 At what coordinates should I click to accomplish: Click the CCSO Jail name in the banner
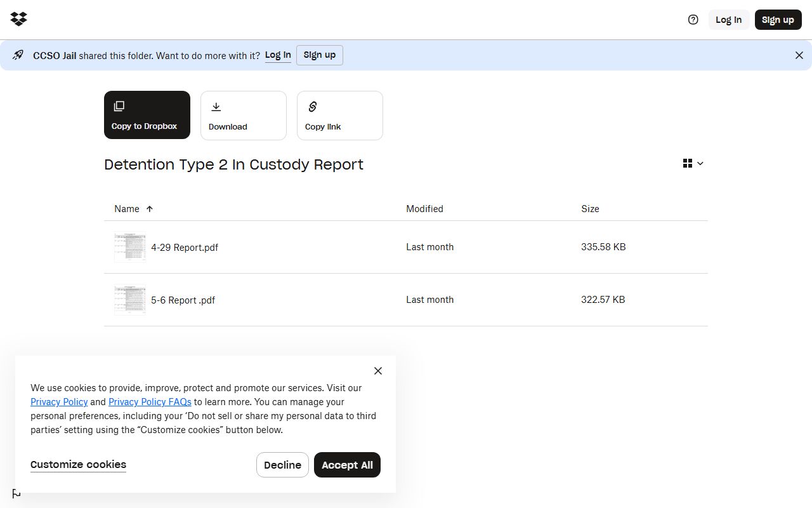(x=55, y=56)
